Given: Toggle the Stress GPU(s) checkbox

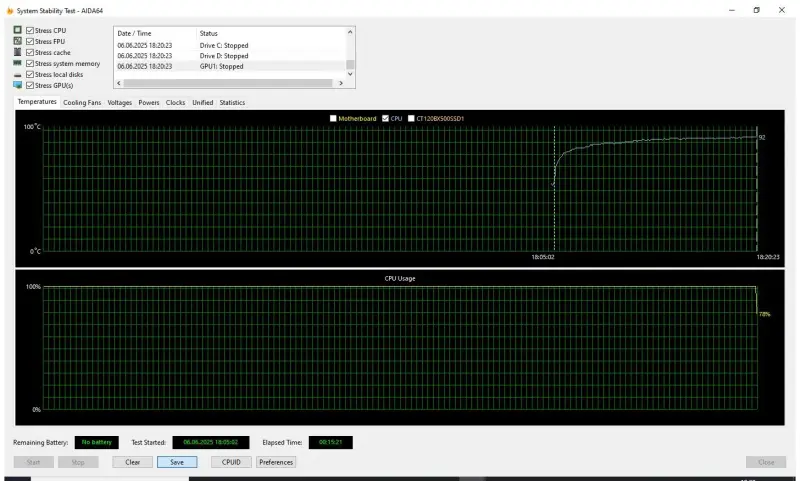Looking at the screenshot, I should point(30,85).
